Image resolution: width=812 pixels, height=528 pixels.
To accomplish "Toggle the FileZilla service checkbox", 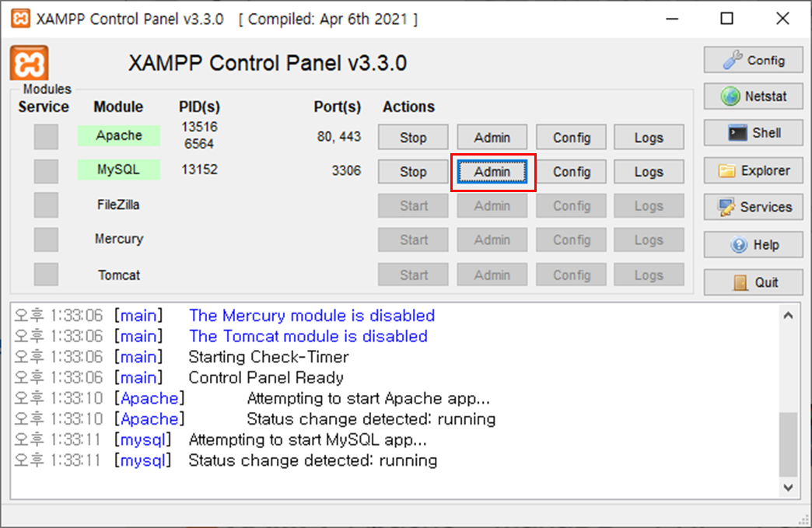I will click(x=46, y=205).
